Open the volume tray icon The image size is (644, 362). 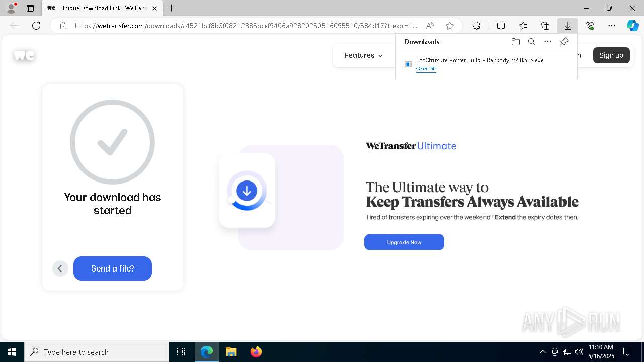coord(579,352)
